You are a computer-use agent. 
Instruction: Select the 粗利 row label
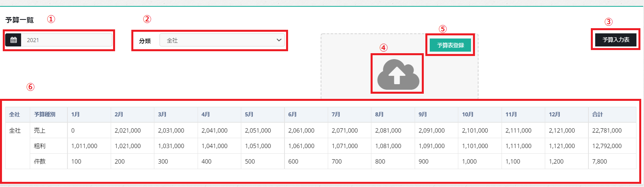coord(40,146)
